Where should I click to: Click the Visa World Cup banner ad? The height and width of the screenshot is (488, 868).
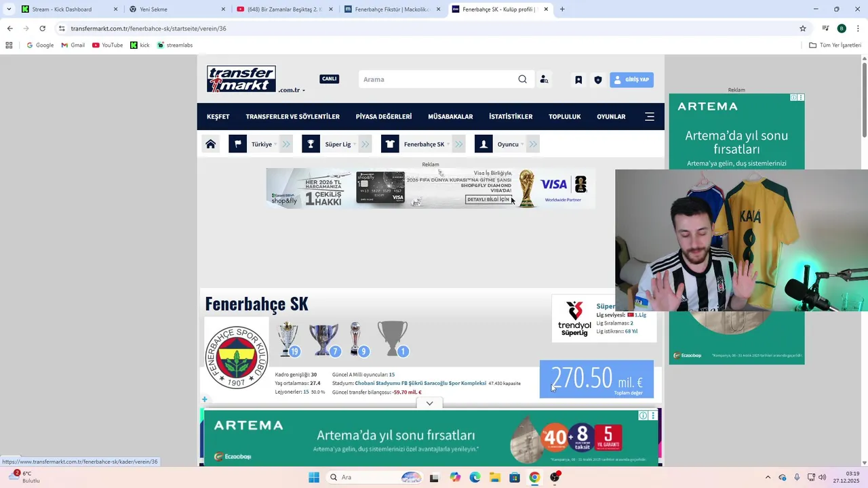[430, 188]
